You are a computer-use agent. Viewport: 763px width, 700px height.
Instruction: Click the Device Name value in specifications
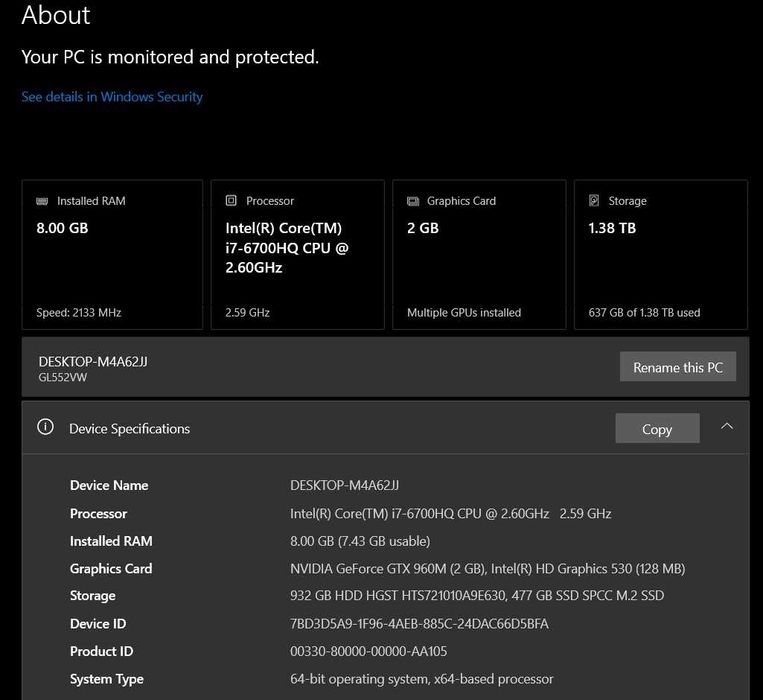[344, 486]
